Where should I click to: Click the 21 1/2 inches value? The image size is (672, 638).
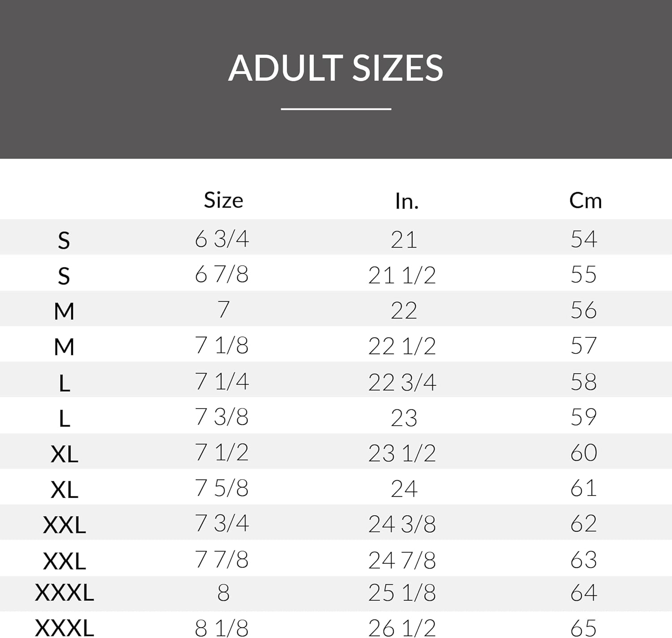(x=402, y=275)
